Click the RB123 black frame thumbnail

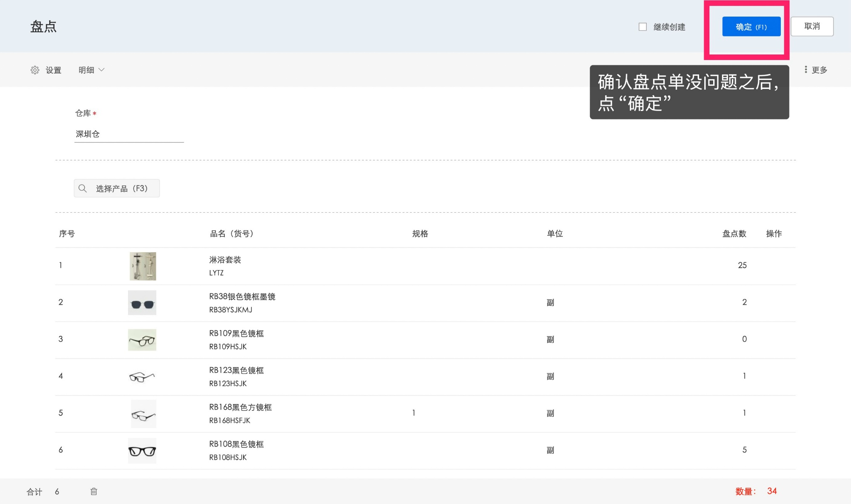point(142,377)
